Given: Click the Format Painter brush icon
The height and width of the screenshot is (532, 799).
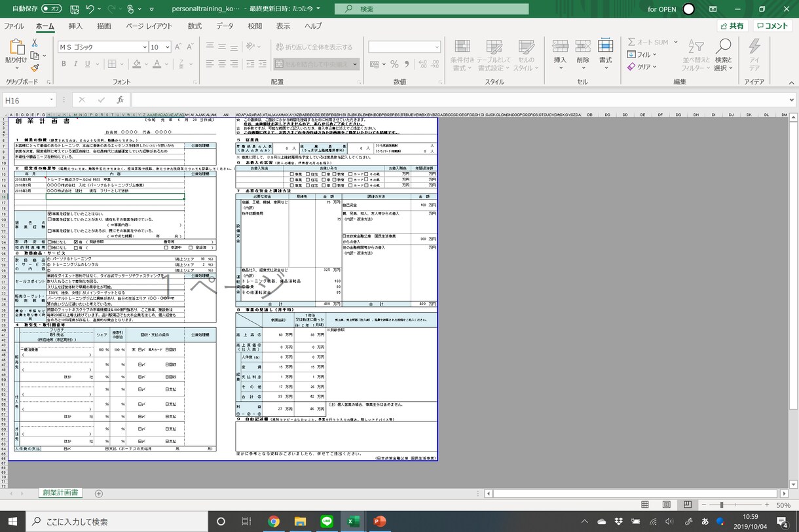Looking at the screenshot, I should pos(35,67).
